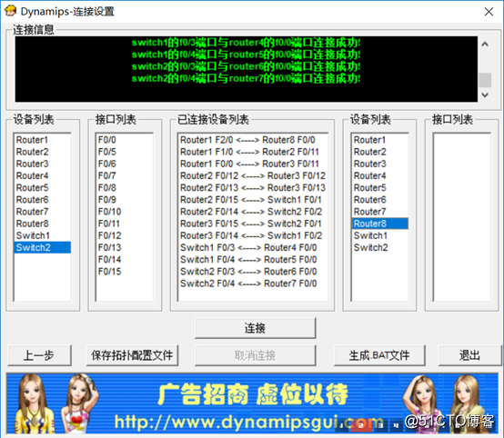Screen dimensions: 504x438
Task: Select interface F0/13 in the interface list
Action: tap(124, 247)
